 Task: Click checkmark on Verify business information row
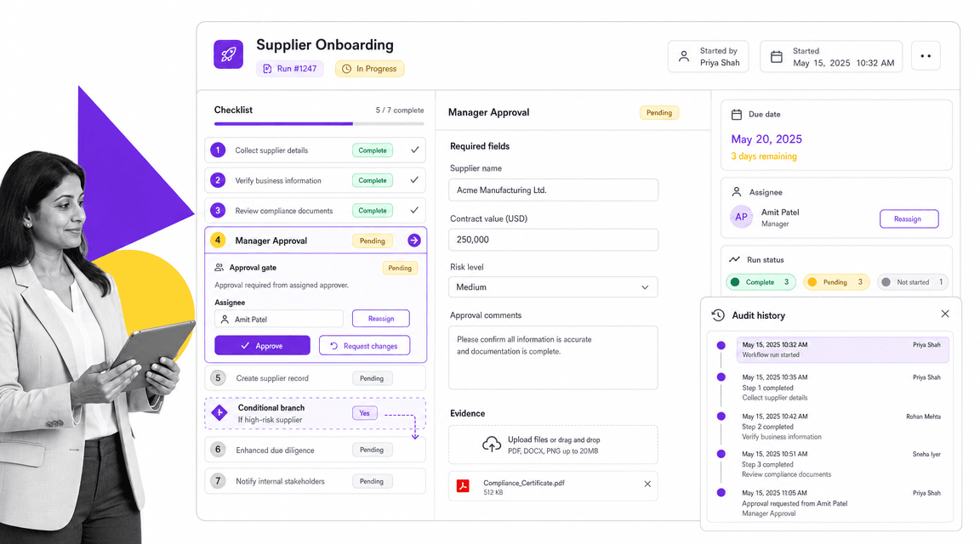click(414, 180)
